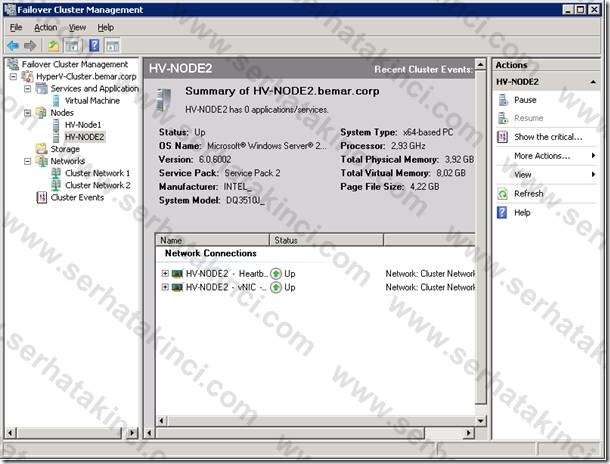610x464 pixels.
Task: Click the Cluster Events icon in tree
Action: click(x=41, y=197)
